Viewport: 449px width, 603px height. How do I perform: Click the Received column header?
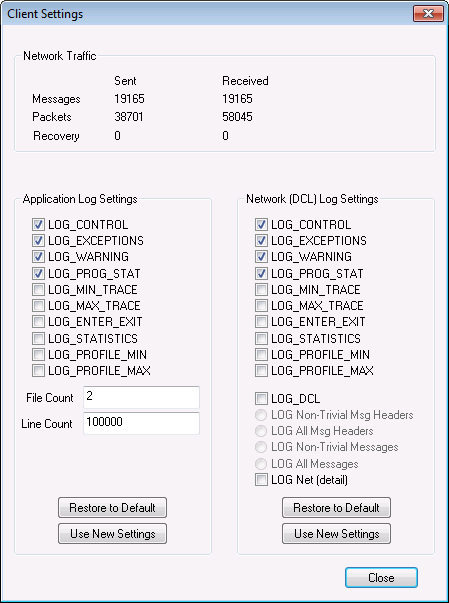[x=245, y=81]
